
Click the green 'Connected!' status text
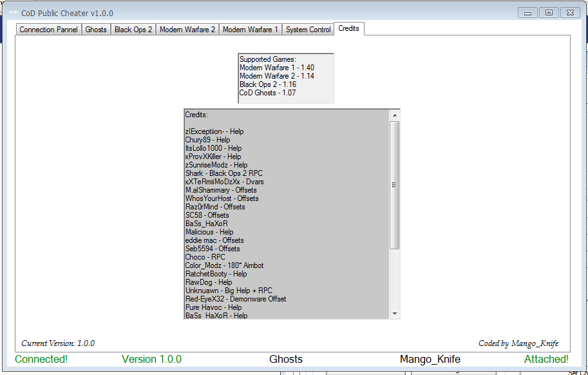tap(41, 360)
